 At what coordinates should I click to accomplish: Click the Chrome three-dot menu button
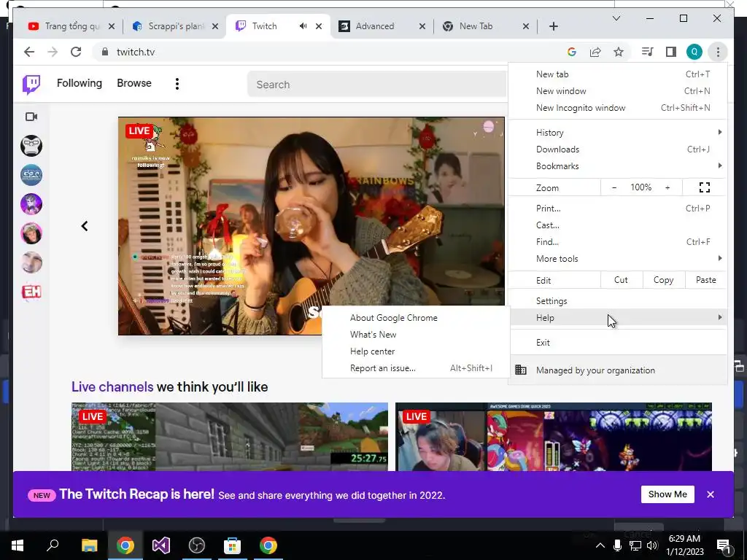(718, 52)
